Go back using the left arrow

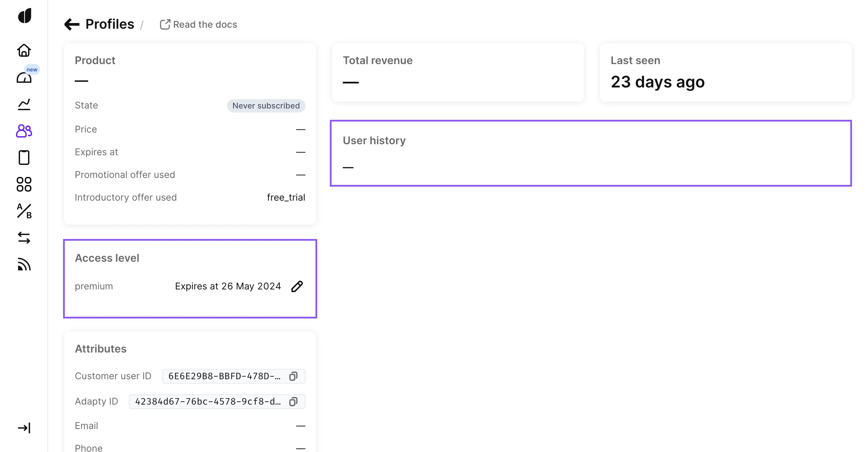(72, 24)
